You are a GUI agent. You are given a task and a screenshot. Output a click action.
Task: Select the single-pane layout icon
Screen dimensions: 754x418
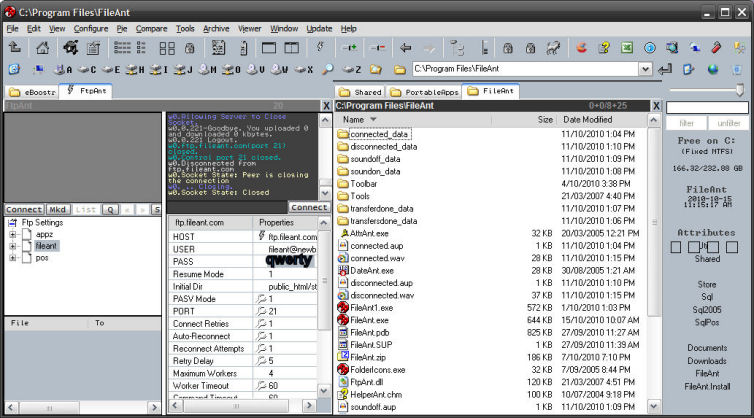[269, 48]
